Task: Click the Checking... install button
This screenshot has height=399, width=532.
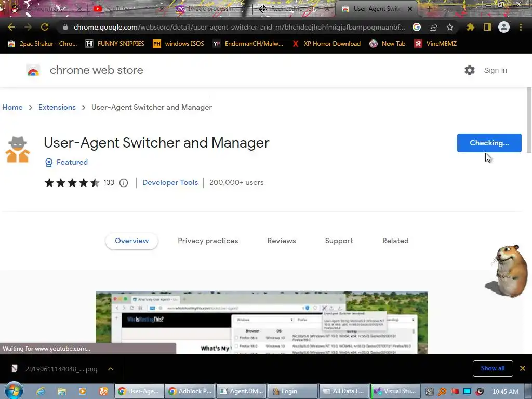Action: click(489, 143)
